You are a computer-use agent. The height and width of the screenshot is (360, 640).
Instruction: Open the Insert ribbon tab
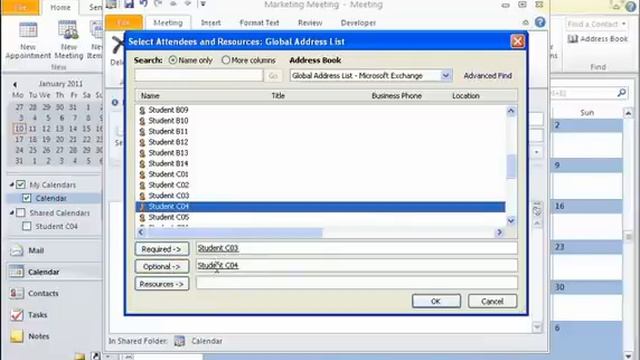[211, 23]
